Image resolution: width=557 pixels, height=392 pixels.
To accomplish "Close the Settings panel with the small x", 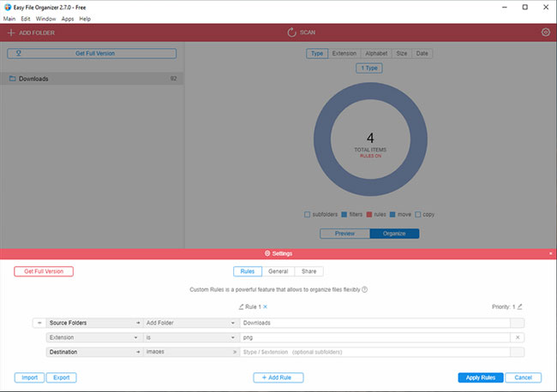I will pyautogui.click(x=551, y=253).
